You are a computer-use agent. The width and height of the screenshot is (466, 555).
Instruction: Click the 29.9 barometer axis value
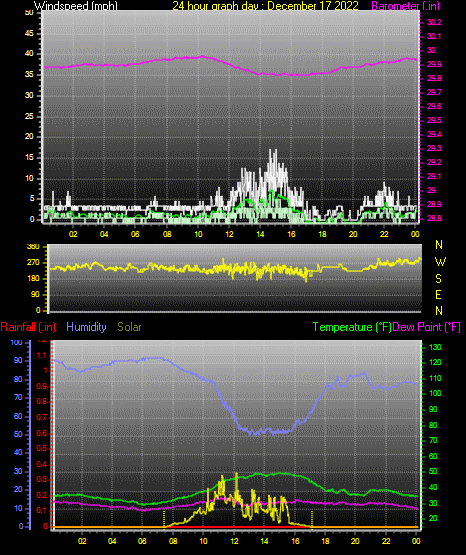pyautogui.click(x=434, y=64)
